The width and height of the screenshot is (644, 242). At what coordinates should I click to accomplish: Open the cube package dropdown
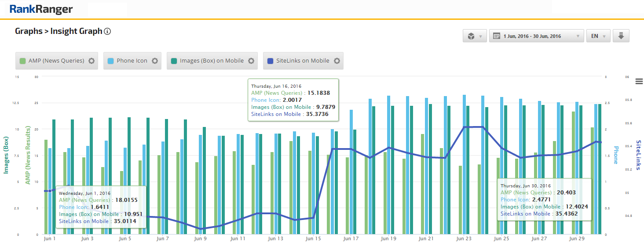(475, 36)
